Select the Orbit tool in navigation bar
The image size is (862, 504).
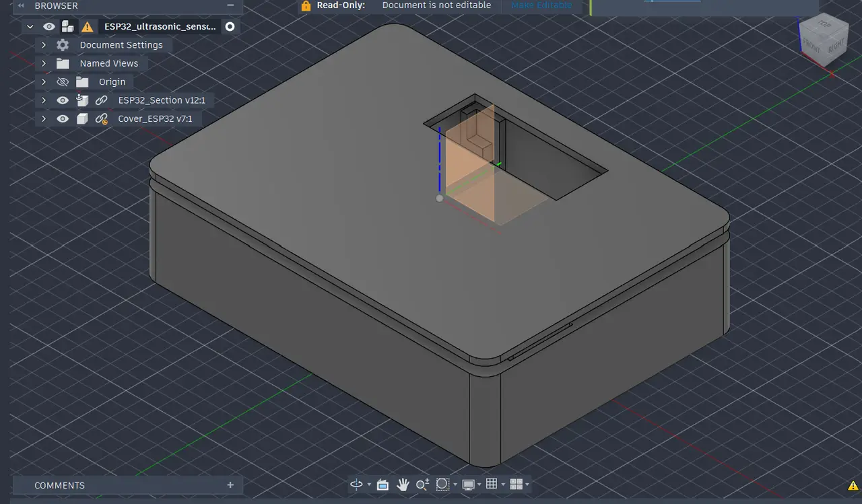(357, 484)
